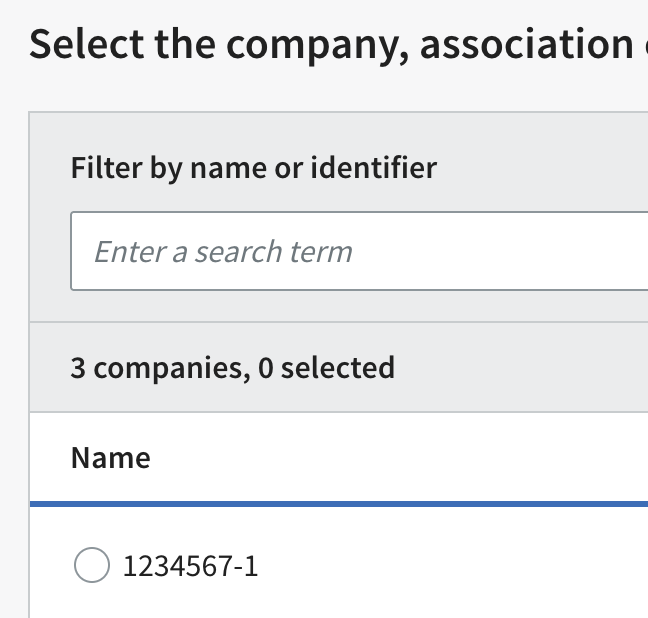Select the radio button for 1234567-1
The image size is (648, 618).
(x=92, y=567)
